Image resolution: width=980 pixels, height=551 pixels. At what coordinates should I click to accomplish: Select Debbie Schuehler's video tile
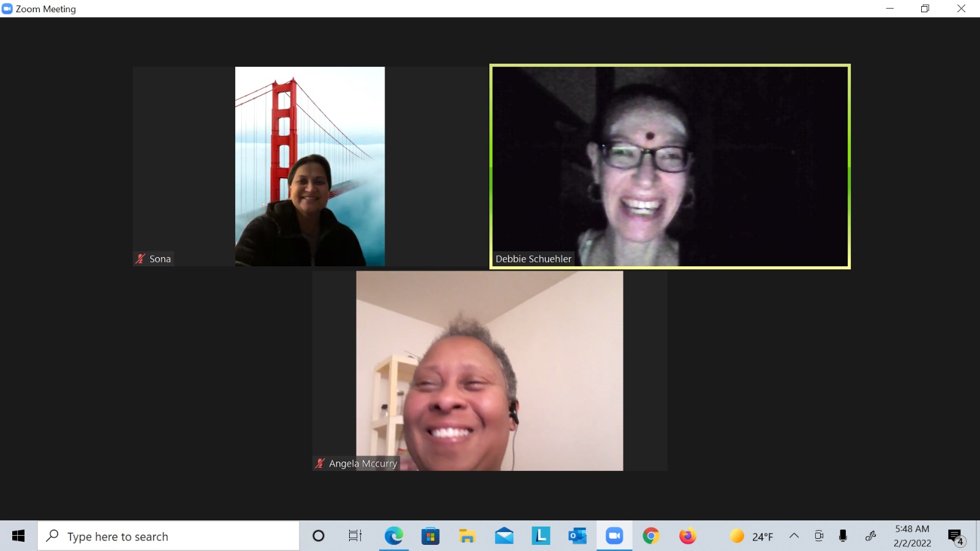pyautogui.click(x=670, y=167)
